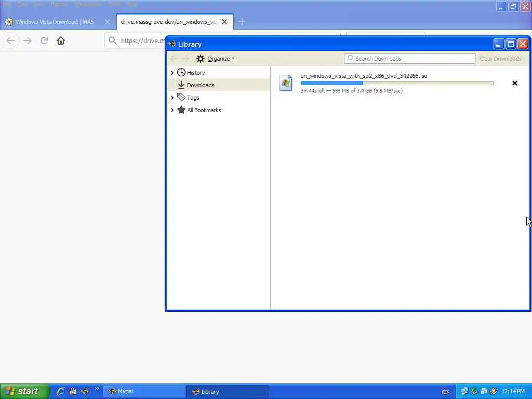Screen dimensions: 532x399
Task: Click the language bar keyboard icon on taskbar
Action: coord(445,392)
